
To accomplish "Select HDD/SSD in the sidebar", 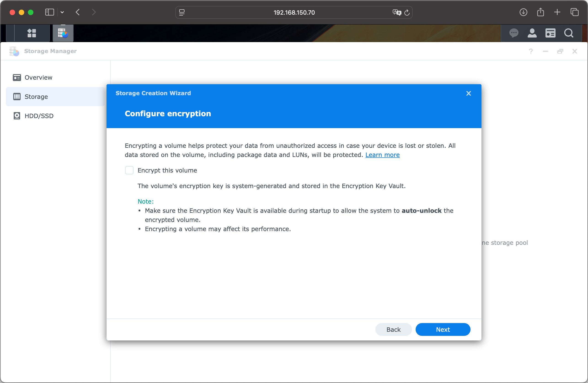I will 39,116.
